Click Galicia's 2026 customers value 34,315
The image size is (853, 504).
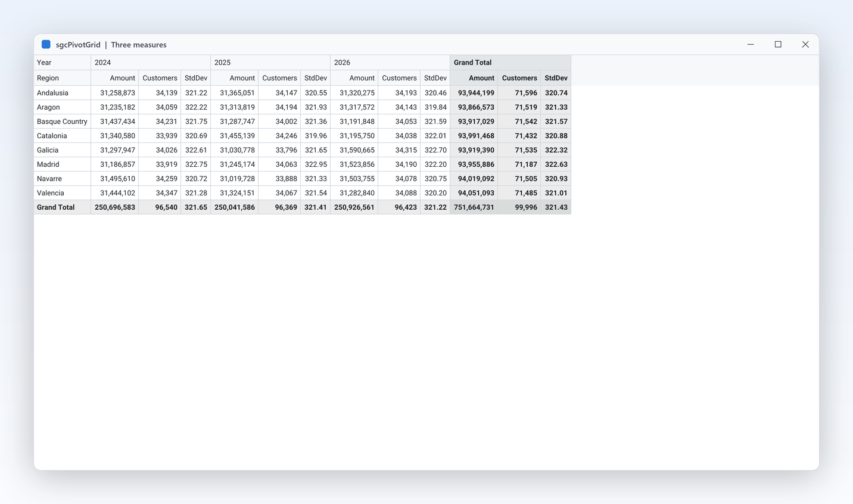pos(399,150)
